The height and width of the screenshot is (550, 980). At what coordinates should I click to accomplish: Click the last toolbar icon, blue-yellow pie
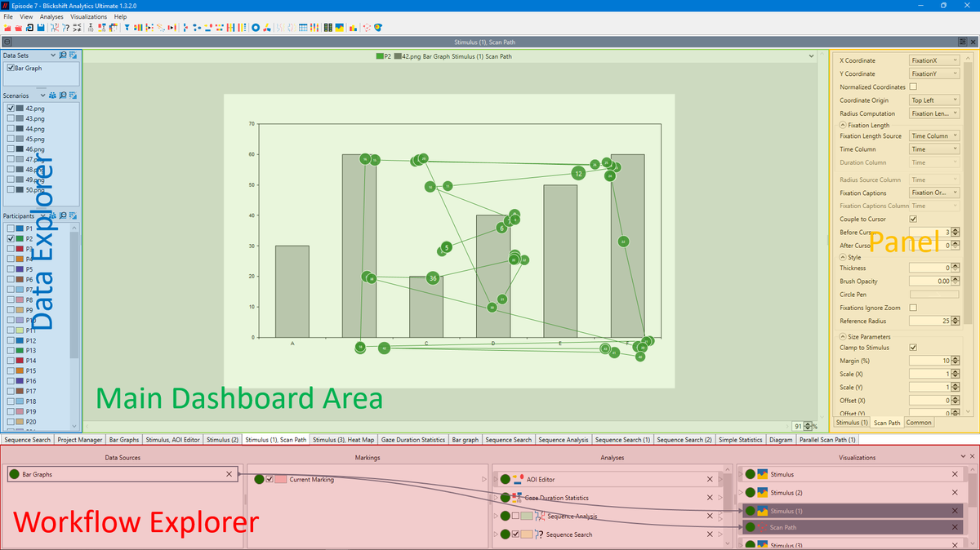tap(378, 28)
